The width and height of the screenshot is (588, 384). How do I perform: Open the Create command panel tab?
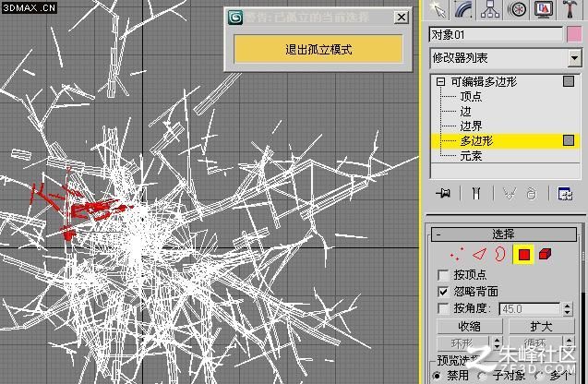pos(438,9)
